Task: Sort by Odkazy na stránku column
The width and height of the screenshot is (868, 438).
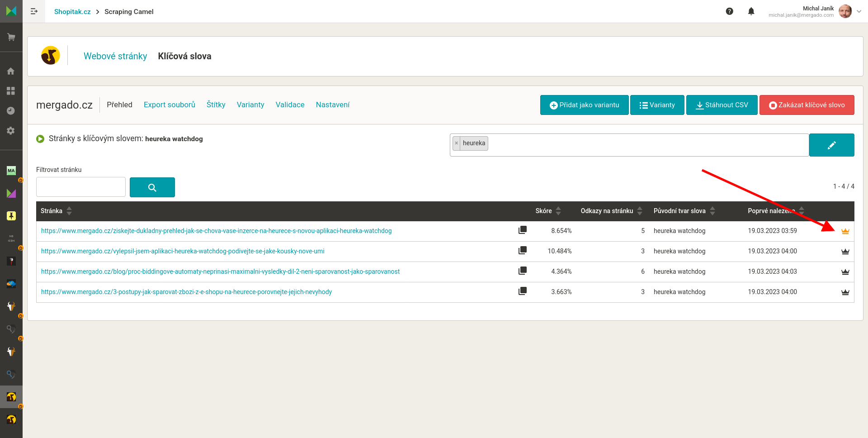Action: [x=611, y=211]
